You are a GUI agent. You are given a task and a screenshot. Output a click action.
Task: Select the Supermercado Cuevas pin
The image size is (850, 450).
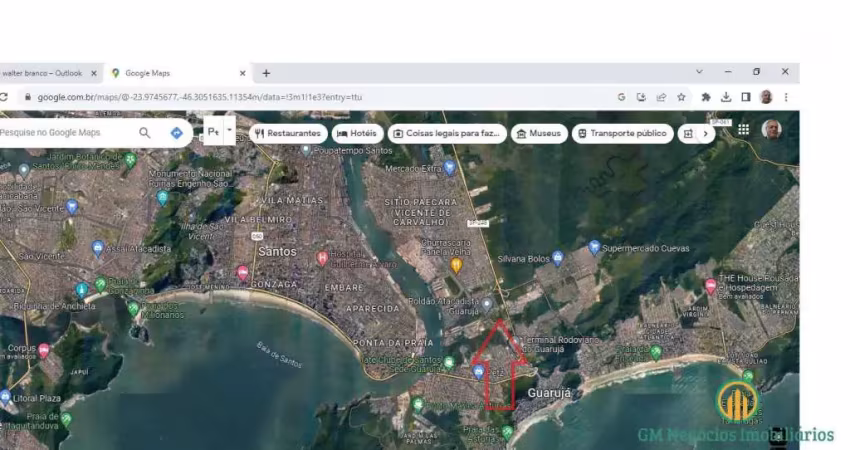pos(594,248)
